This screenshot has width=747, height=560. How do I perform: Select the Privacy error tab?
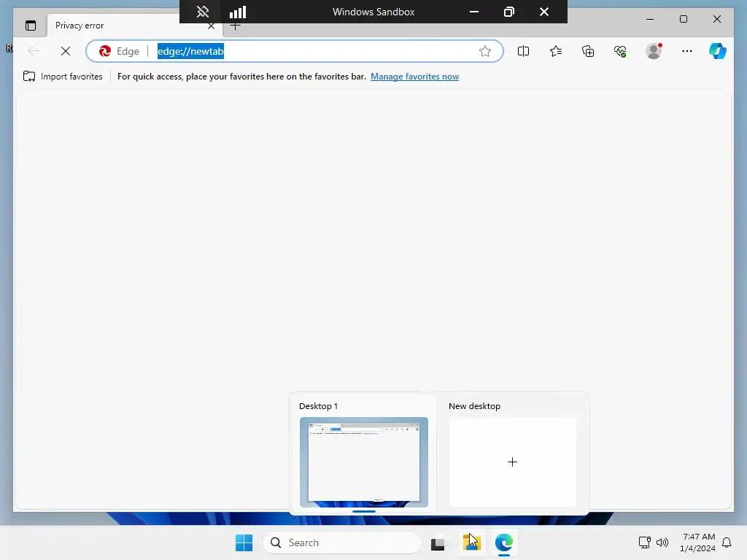(134, 26)
